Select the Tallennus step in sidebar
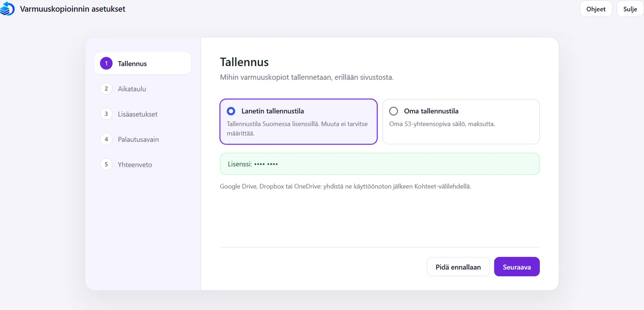Viewport: 644px width, 310px height. point(143,64)
